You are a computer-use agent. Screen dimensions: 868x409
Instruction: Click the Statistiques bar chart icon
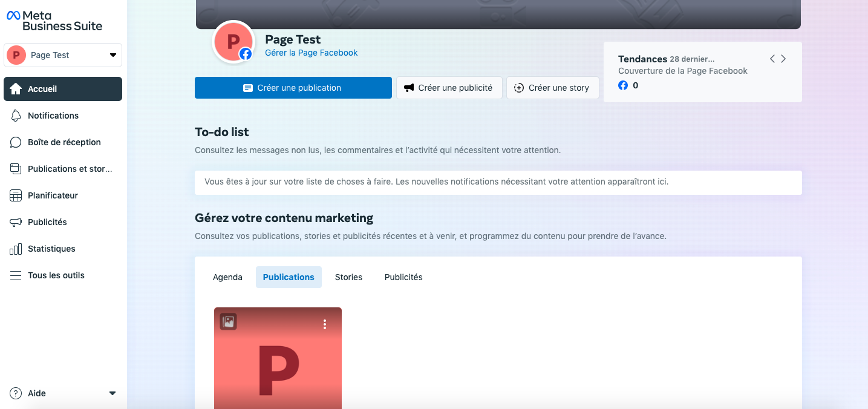pos(16,249)
